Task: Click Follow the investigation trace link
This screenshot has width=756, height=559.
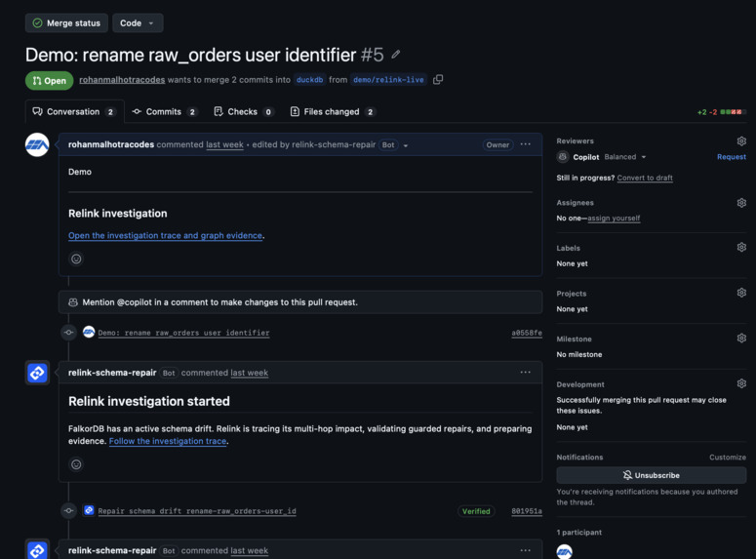Action: click(168, 441)
